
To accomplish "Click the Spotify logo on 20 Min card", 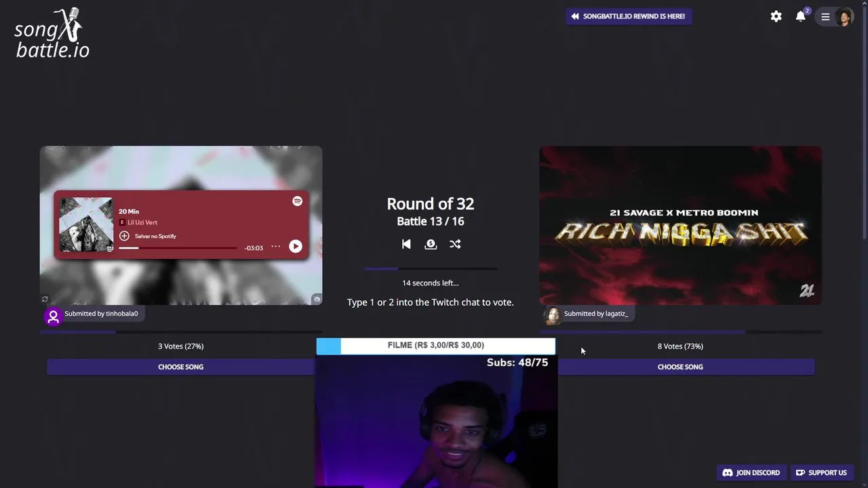I will pos(297,201).
